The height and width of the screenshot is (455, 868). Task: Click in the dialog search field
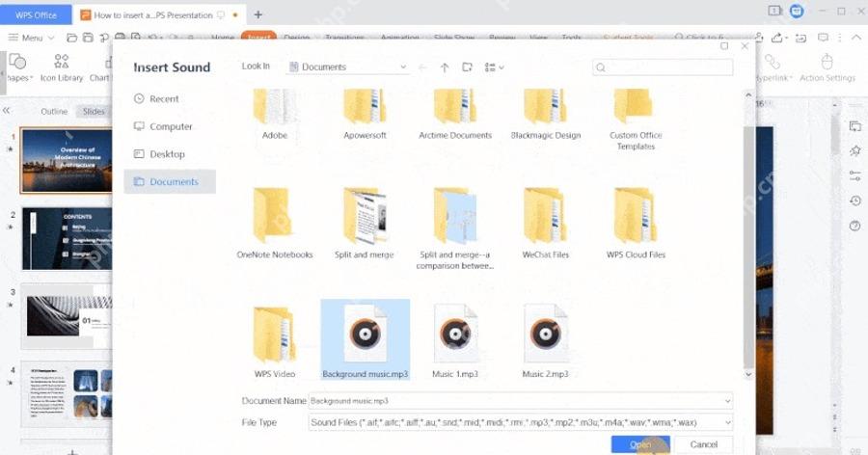pyautogui.click(x=663, y=67)
